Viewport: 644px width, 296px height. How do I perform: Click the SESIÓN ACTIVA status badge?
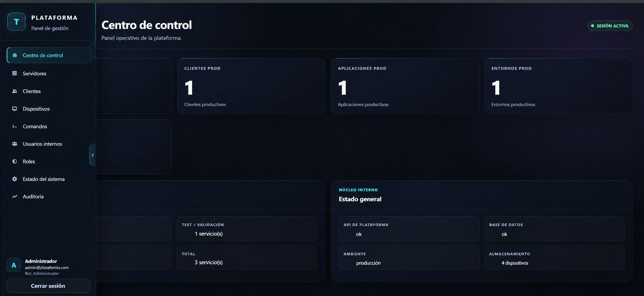[x=610, y=26]
